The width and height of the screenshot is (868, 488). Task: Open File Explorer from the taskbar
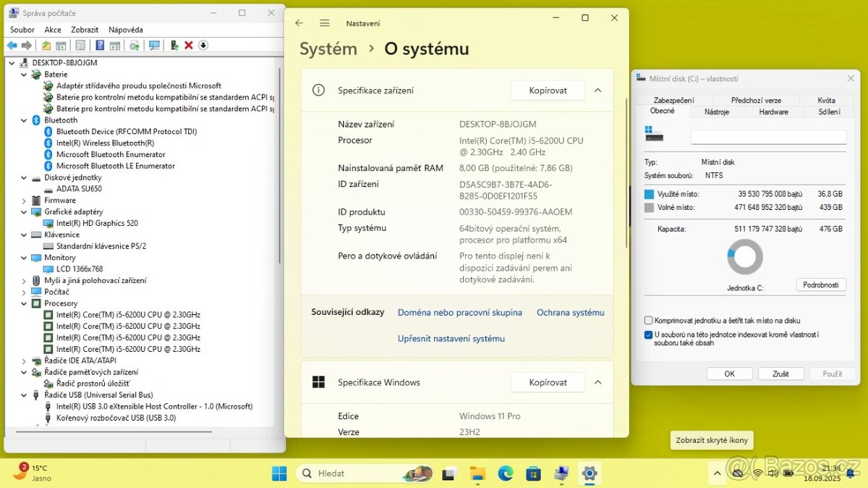(x=477, y=474)
